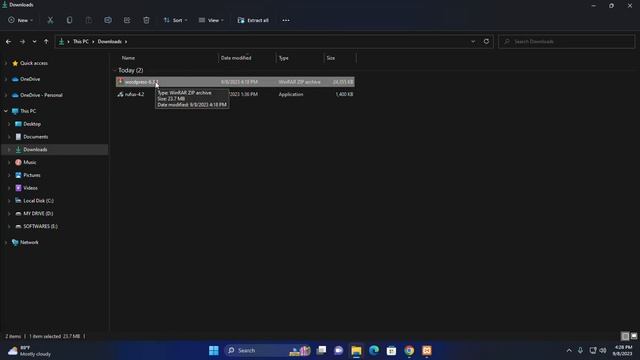Select Network in the navigation pane
The height and width of the screenshot is (360, 640).
(x=29, y=242)
